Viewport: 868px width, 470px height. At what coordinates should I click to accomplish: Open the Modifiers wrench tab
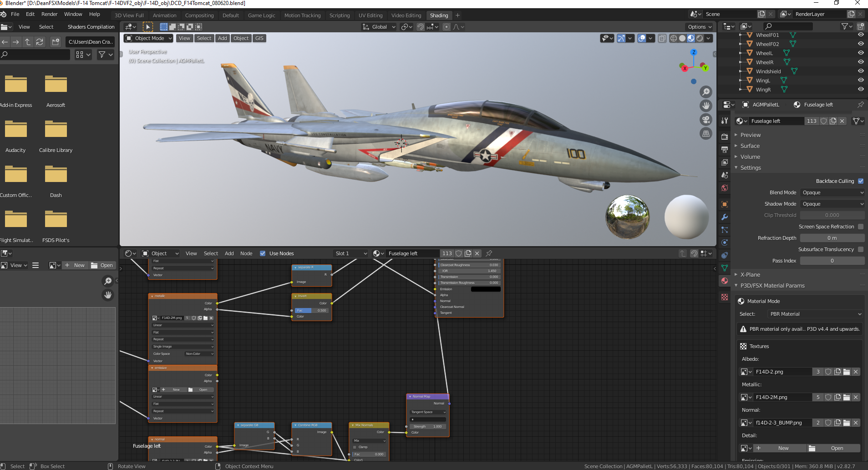pos(725,217)
